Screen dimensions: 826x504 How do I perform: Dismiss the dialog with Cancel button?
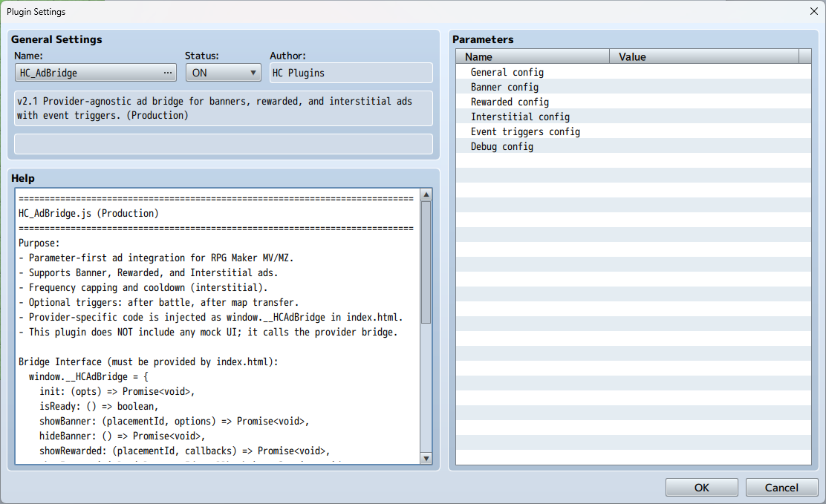781,488
